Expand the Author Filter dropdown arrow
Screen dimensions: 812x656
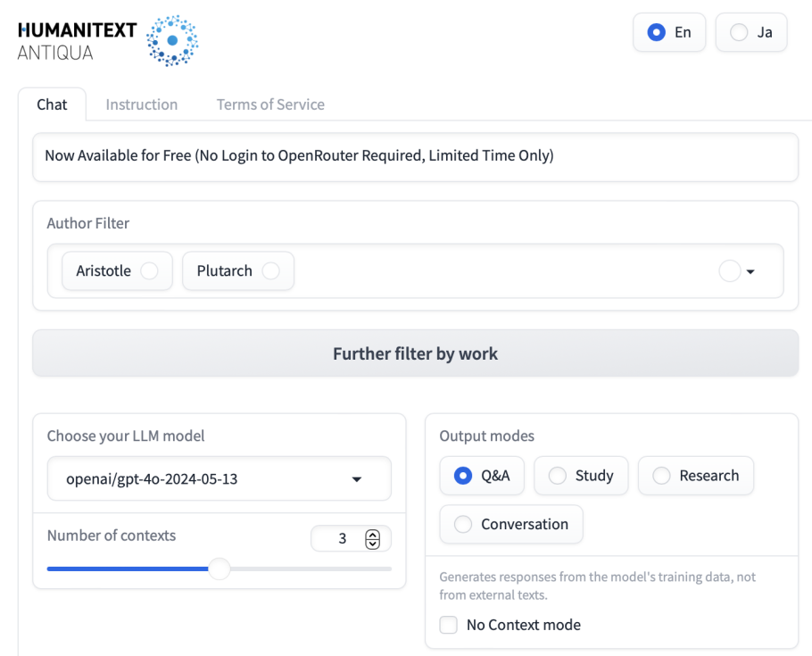click(x=750, y=272)
